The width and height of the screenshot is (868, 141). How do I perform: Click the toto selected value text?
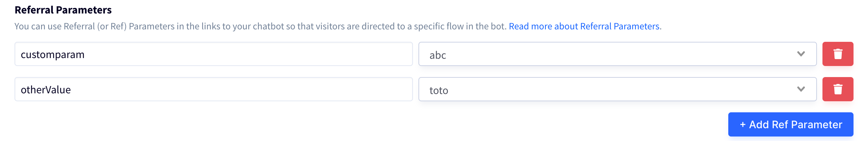439,90
